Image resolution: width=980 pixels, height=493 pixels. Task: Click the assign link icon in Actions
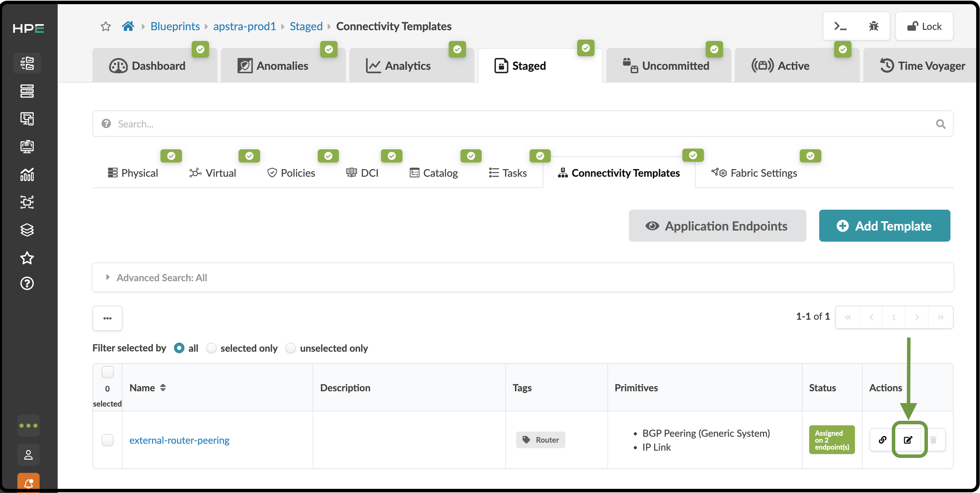(x=883, y=440)
